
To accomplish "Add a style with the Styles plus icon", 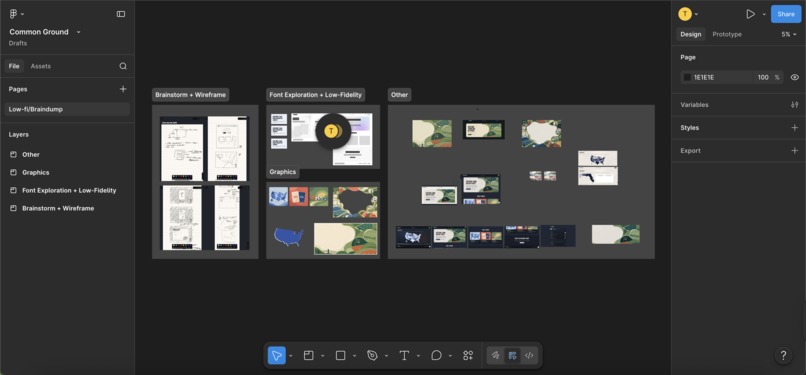I will point(794,127).
